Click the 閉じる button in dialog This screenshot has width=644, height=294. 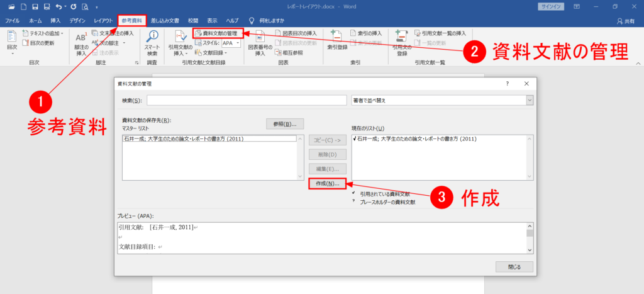tap(514, 267)
